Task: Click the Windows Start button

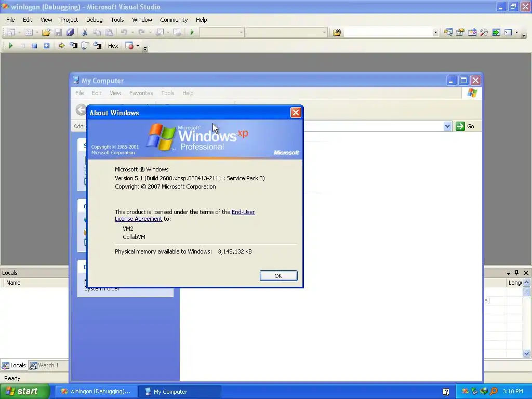Action: [x=25, y=391]
